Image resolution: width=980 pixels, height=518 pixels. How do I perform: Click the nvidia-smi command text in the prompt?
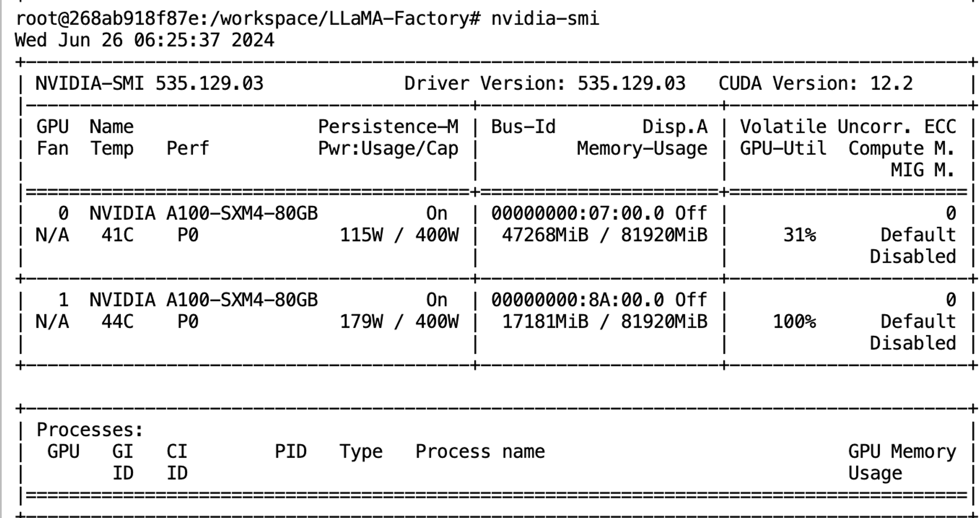point(545,19)
